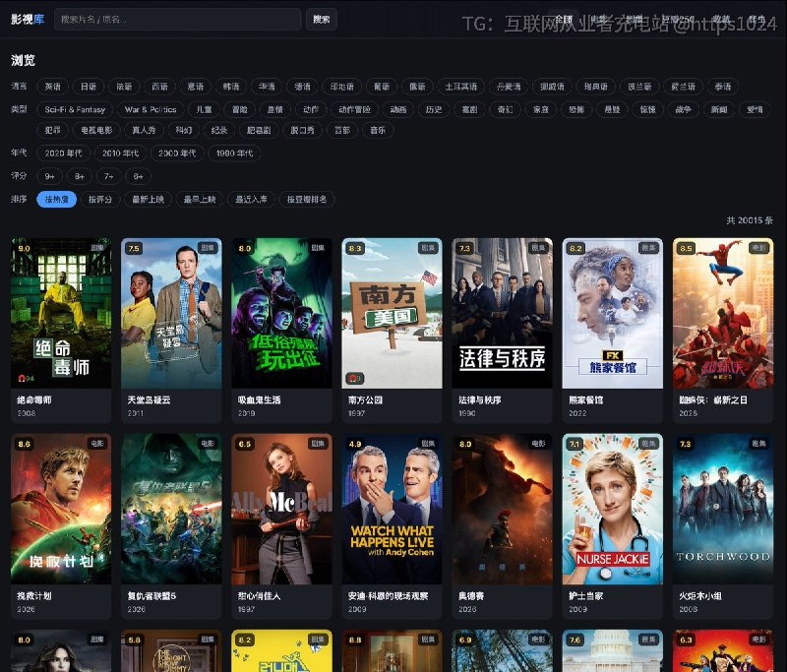Click the 影视库 site logo
The image size is (787, 672).
(28, 20)
